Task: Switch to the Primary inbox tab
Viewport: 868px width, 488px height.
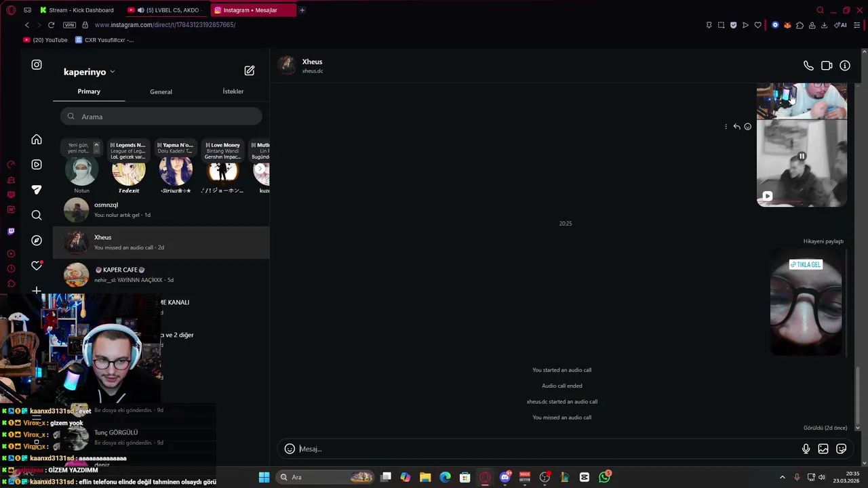Action: coord(89,91)
